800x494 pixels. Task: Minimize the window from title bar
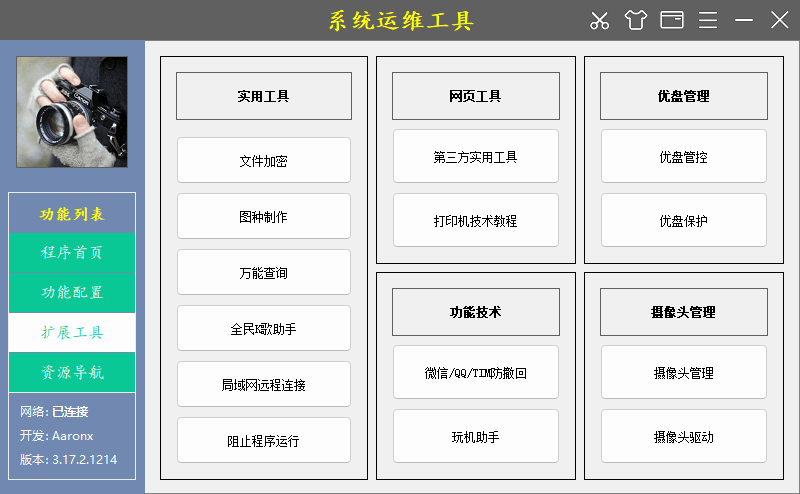(x=744, y=20)
